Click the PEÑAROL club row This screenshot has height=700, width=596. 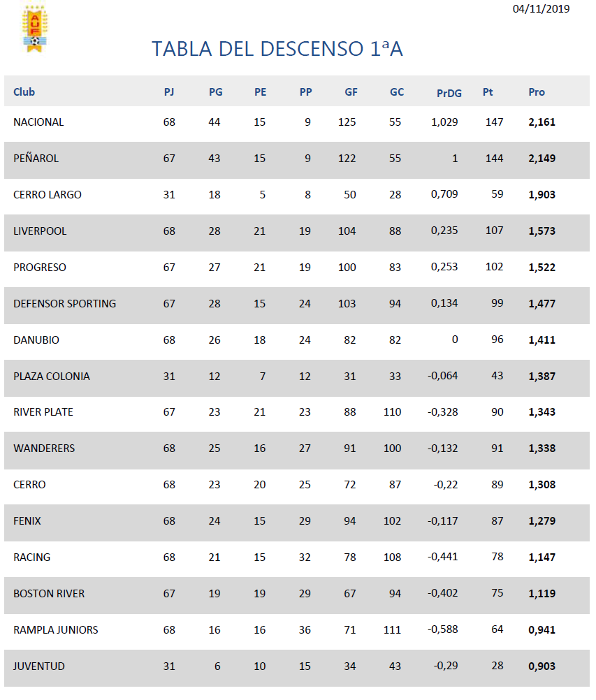(297, 160)
